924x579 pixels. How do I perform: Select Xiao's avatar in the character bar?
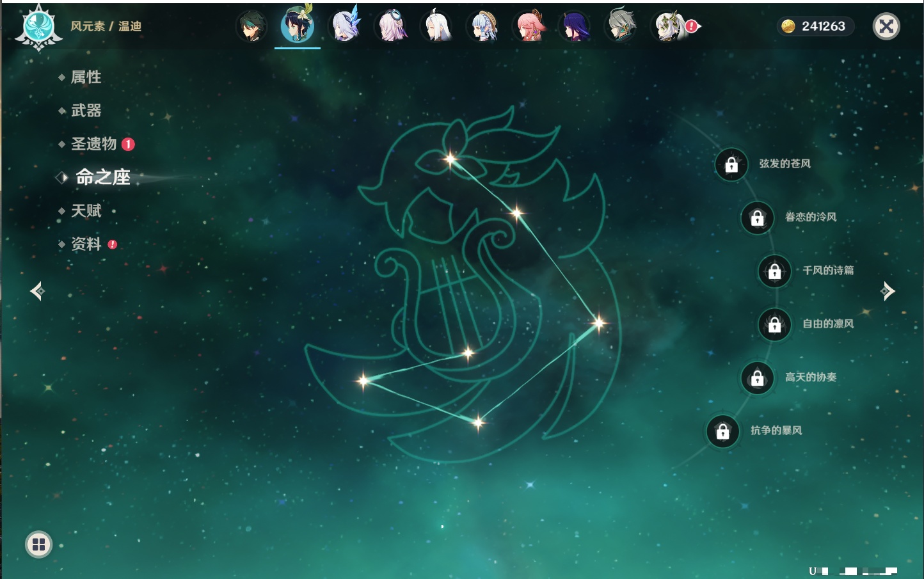point(251,27)
